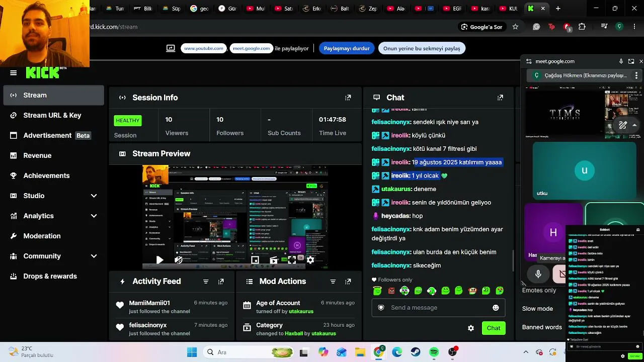Viewport: 644px width, 362px height.
Task: Pop out the Session Info panel
Action: (348, 98)
